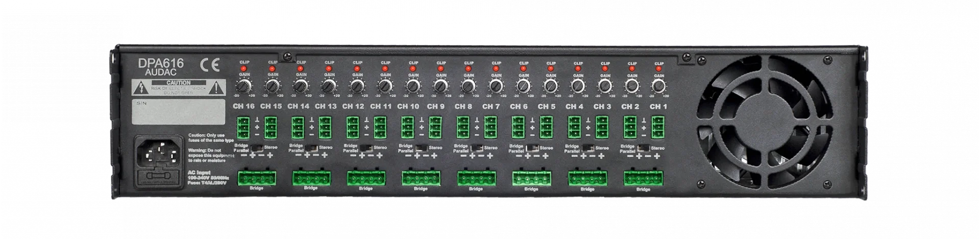The width and height of the screenshot is (980, 239).
Task: Click the CH 2 clip LED
Action: coord(632,68)
